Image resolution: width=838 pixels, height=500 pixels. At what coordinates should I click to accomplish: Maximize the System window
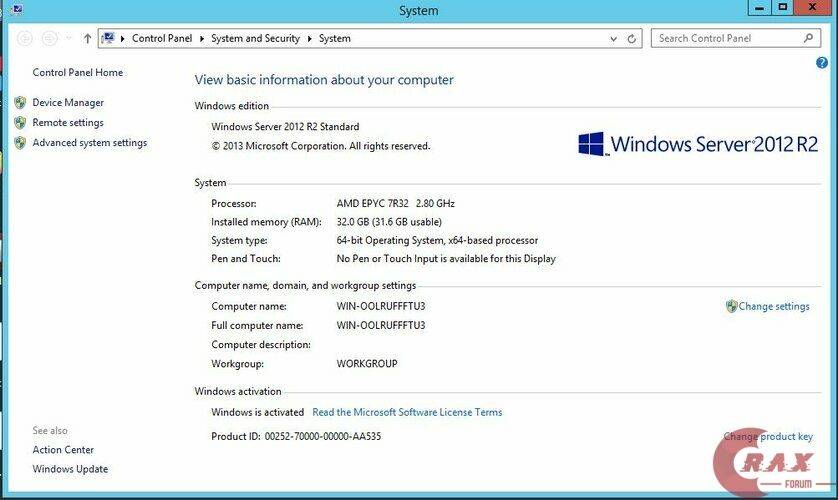click(x=782, y=7)
